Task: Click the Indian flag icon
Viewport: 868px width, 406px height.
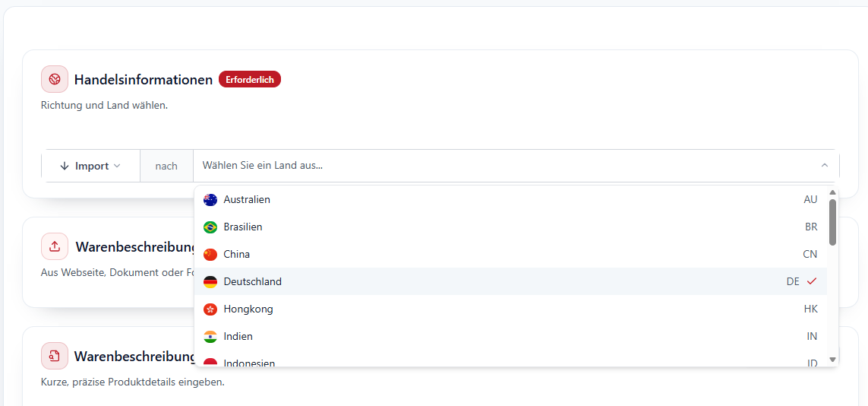Action: pos(210,337)
